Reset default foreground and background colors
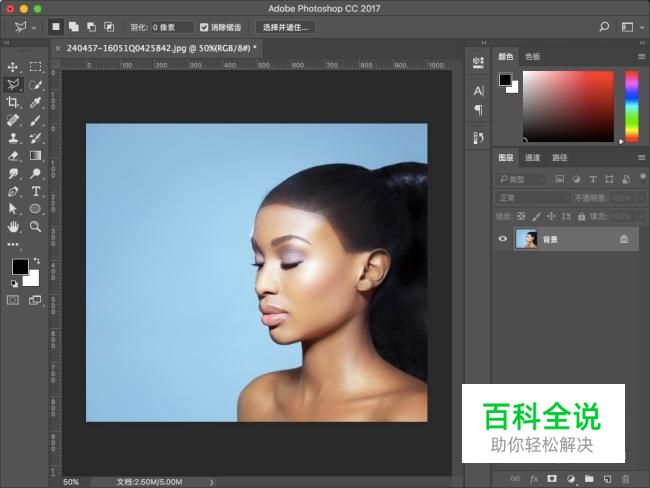The image size is (650, 488). coord(14,284)
